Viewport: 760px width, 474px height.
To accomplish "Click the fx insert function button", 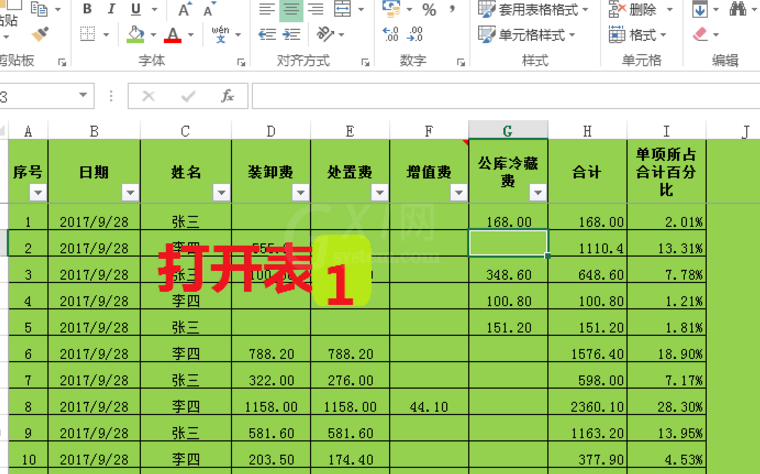I will click(x=227, y=96).
